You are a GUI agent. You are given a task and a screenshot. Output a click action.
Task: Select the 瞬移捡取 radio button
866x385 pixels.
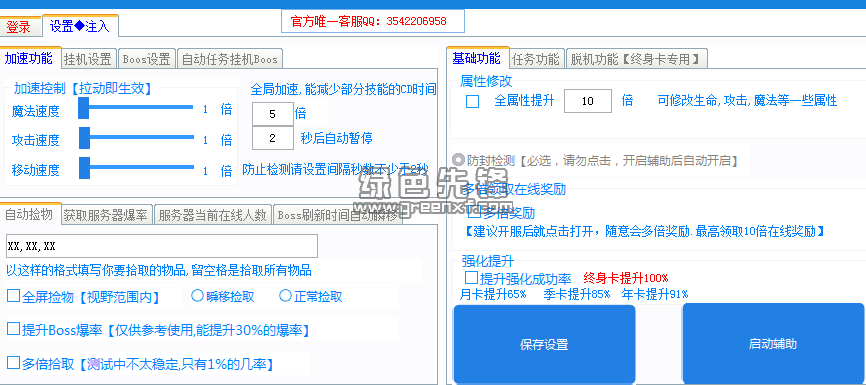coord(197,296)
